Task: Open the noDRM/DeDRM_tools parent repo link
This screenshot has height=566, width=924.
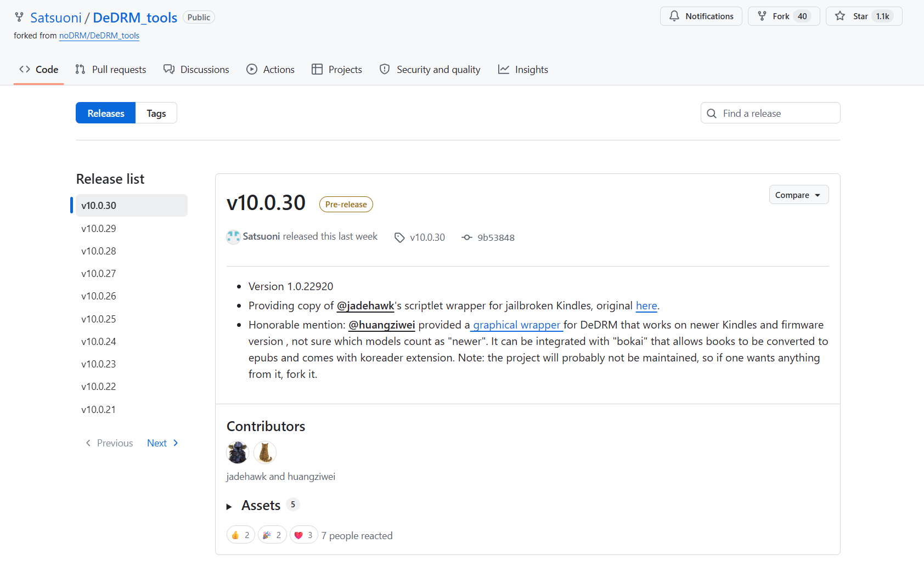Action: tap(99, 36)
